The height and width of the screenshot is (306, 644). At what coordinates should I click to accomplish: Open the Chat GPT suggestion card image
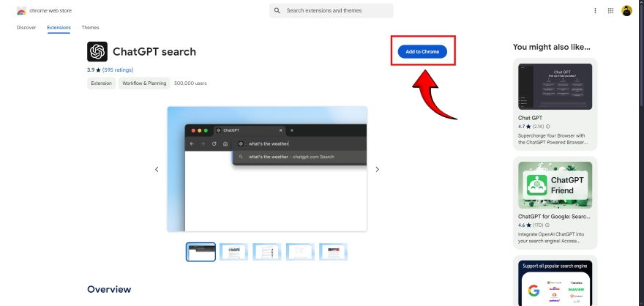pyautogui.click(x=555, y=86)
